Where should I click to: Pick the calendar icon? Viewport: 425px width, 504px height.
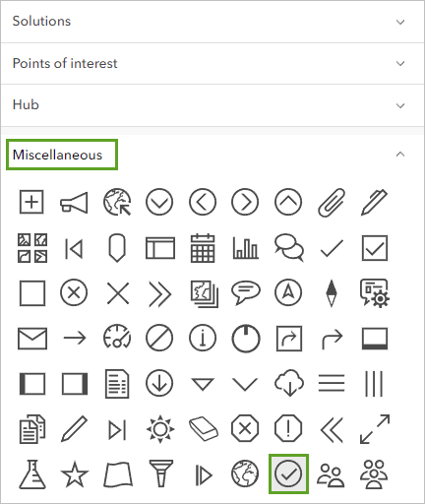coord(203,248)
